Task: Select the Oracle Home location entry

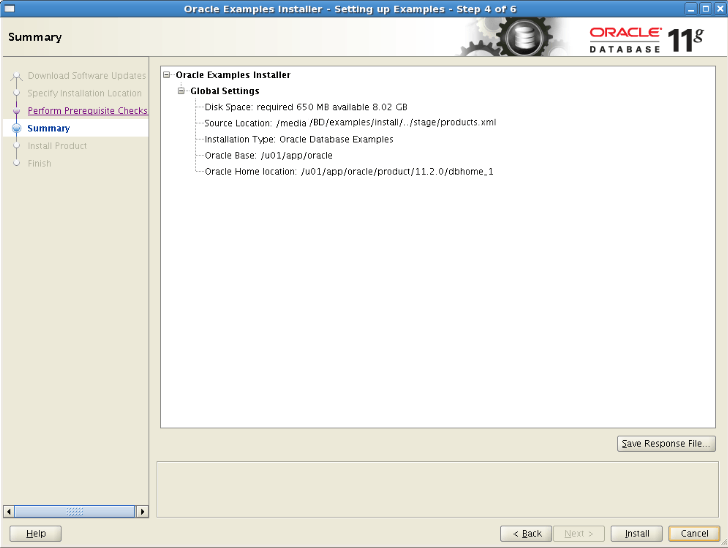Action: tap(349, 171)
